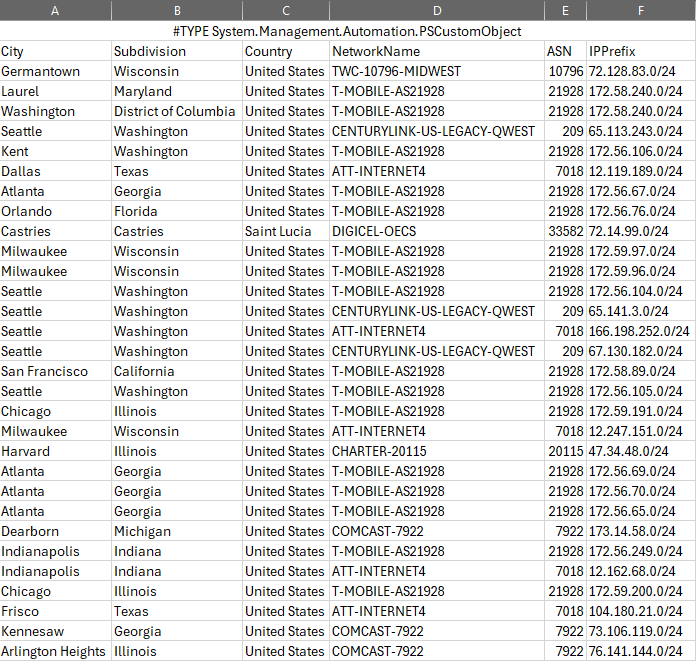Click the Kent city cell
The height and width of the screenshot is (661, 696).
[55, 151]
